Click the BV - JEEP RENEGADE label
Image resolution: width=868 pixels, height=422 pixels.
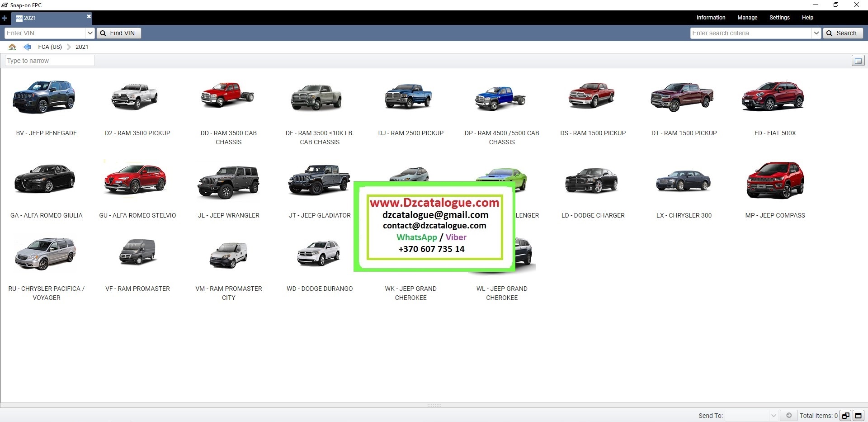pos(47,133)
